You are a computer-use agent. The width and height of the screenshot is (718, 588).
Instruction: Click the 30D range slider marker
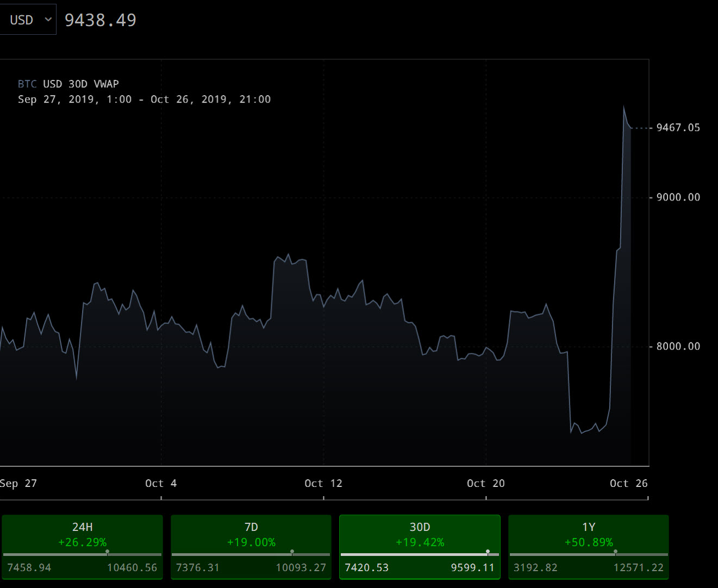pyautogui.click(x=488, y=552)
